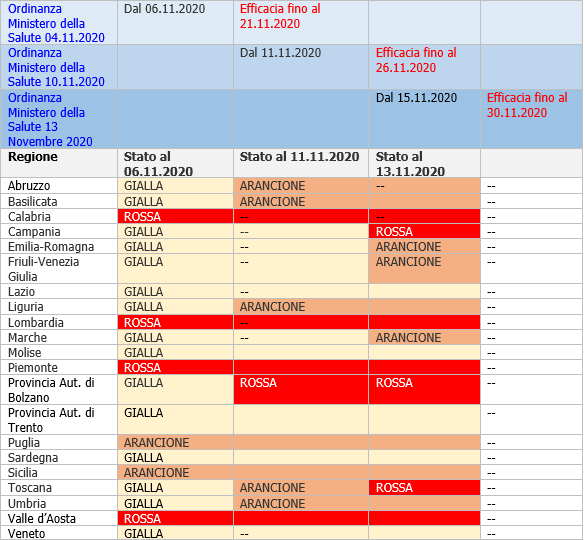
Task: Select Puglia's ARANCIONE cell
Action: coord(175,443)
